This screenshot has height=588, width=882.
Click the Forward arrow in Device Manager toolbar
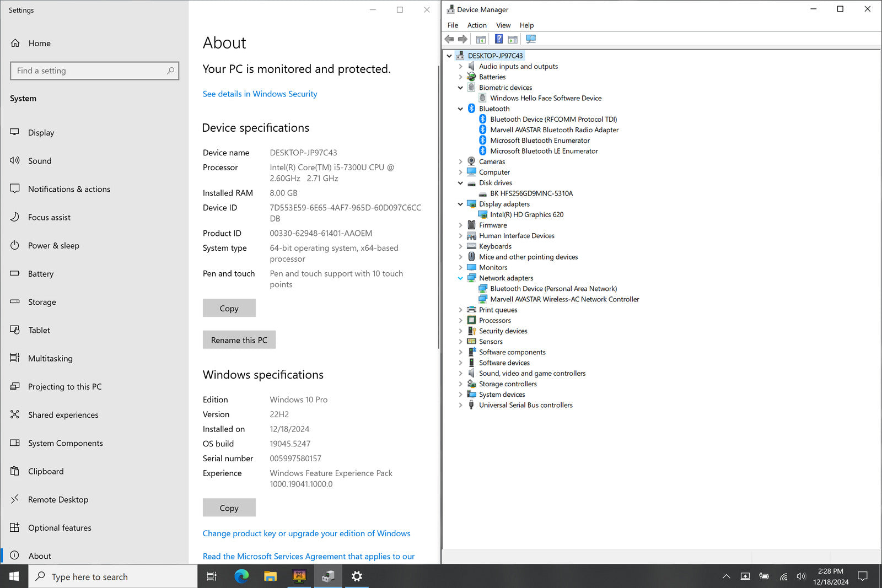tap(462, 39)
